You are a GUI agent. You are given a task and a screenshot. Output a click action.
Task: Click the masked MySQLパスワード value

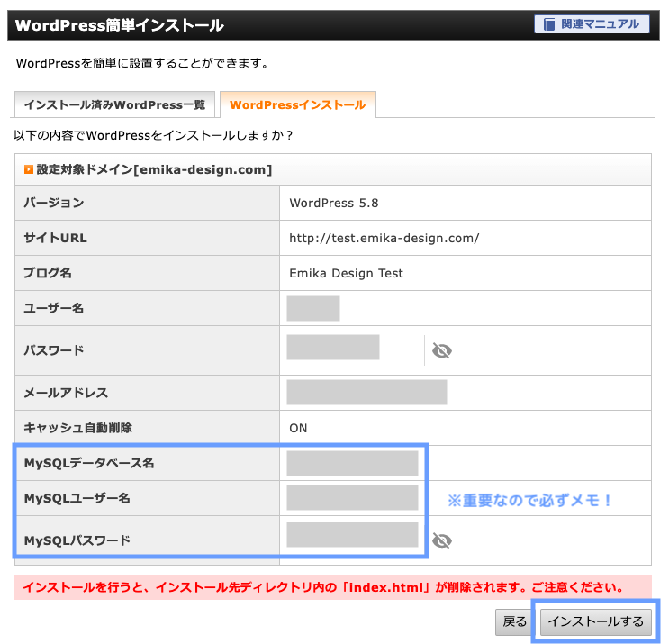tap(352, 535)
